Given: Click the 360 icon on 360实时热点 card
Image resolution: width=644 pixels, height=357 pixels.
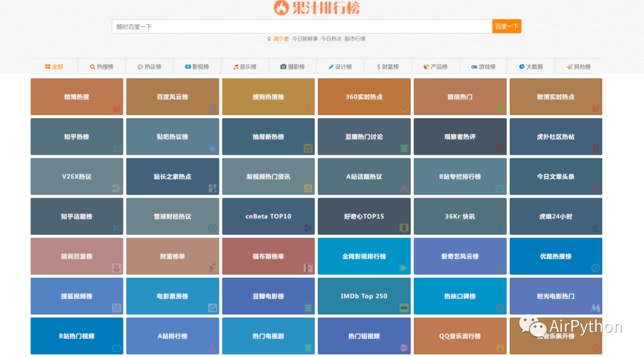Looking at the screenshot, I should [x=404, y=109].
